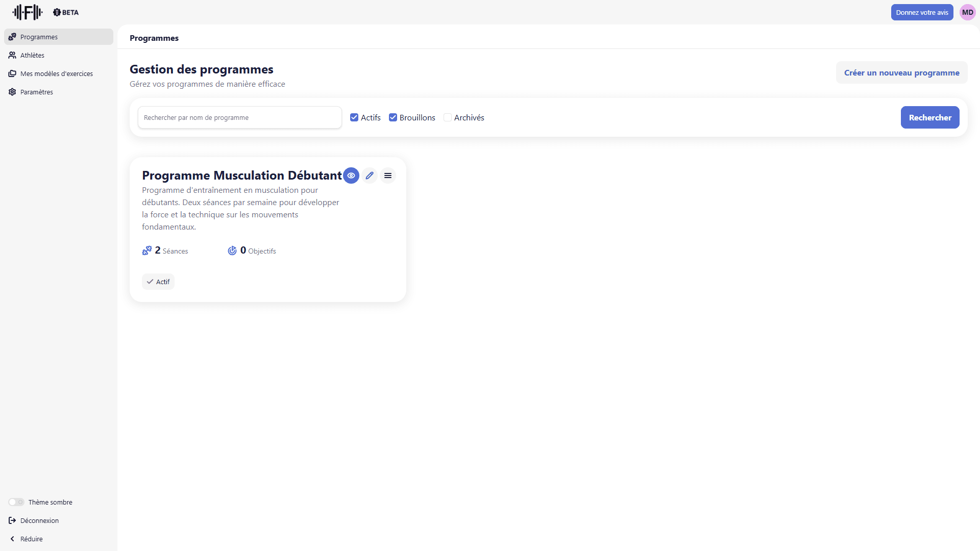This screenshot has height=551, width=980.
Task: Click the pencil edit icon on the program card
Action: point(370,176)
